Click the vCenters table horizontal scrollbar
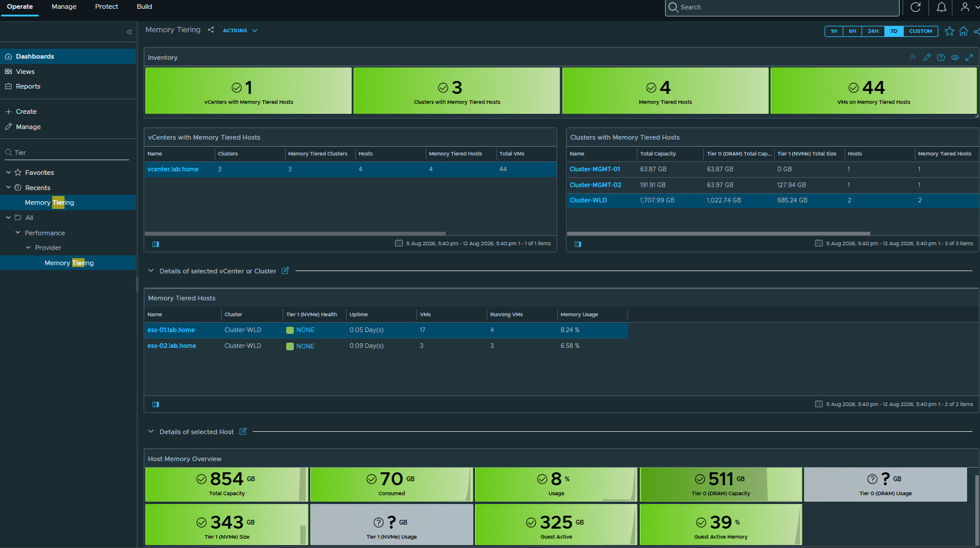Viewport: 980px width, 548px height. point(295,234)
